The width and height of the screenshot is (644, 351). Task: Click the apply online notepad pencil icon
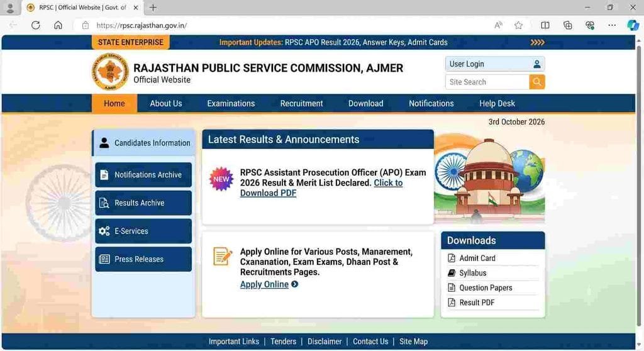click(x=223, y=256)
